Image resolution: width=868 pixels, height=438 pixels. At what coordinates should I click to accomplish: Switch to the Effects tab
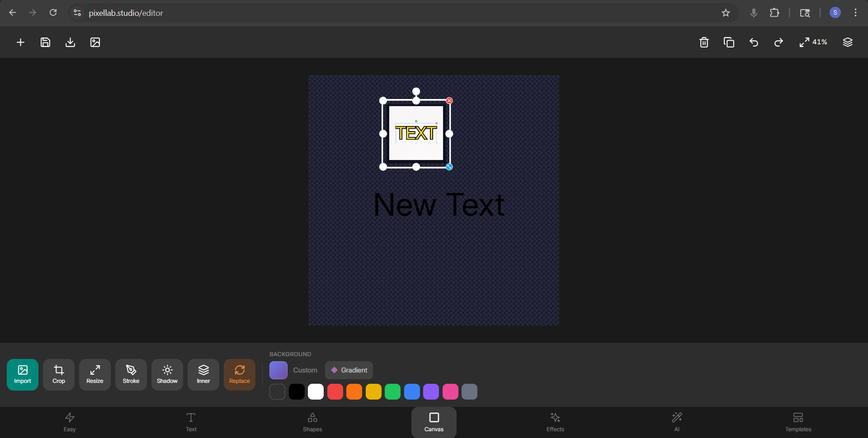[x=555, y=423]
